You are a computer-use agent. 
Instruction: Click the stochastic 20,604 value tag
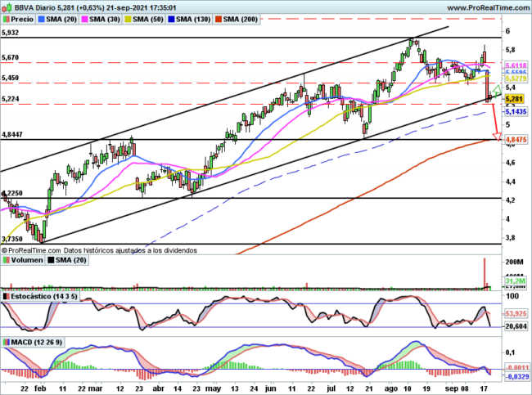[516, 326]
